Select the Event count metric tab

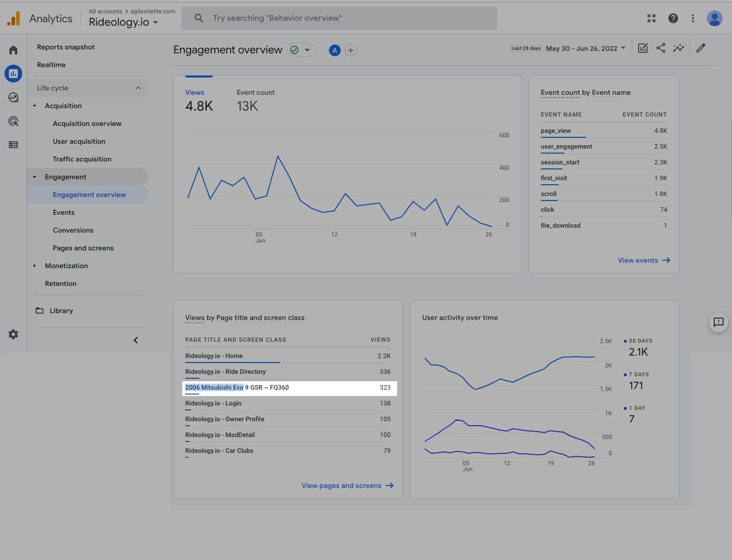tap(255, 100)
